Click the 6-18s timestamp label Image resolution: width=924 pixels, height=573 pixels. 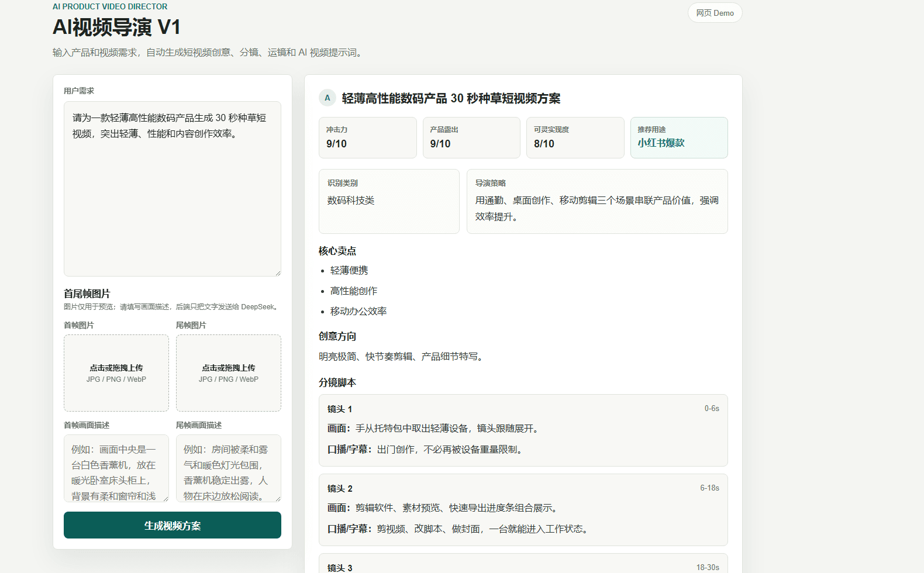(x=709, y=488)
